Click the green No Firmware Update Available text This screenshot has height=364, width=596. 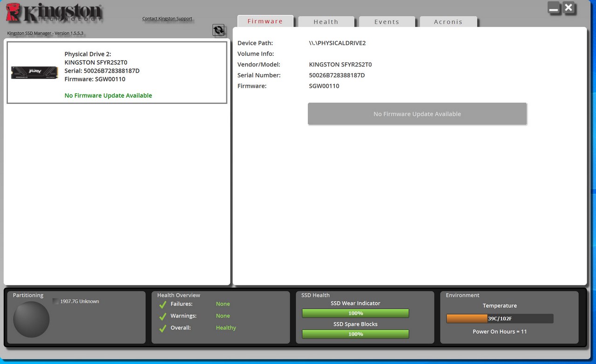[x=108, y=95]
